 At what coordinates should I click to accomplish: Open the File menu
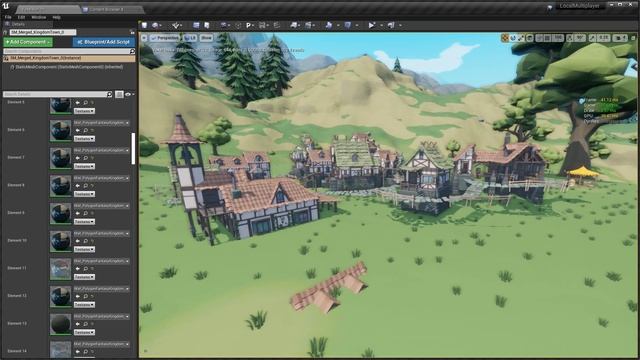point(8,18)
